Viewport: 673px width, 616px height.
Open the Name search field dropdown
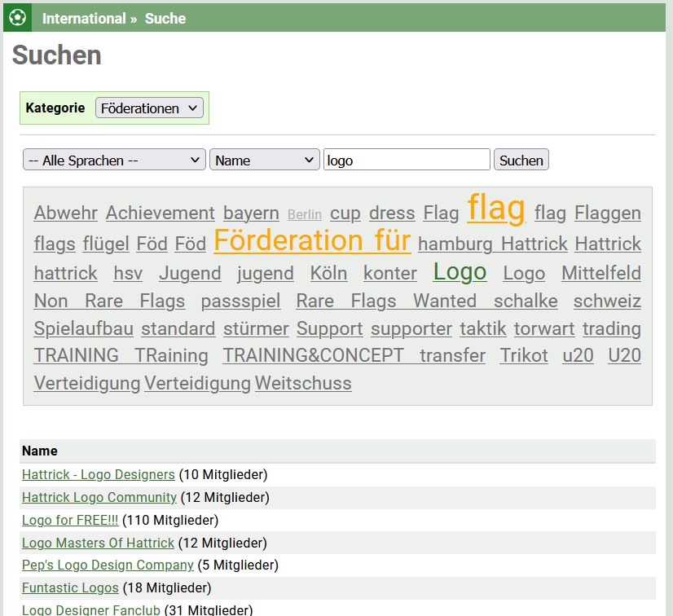point(264,161)
